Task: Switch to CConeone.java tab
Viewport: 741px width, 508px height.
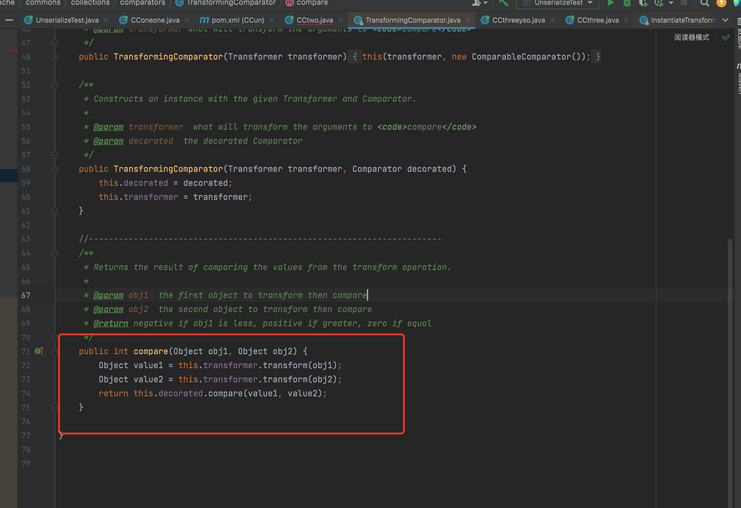Action: coord(155,20)
